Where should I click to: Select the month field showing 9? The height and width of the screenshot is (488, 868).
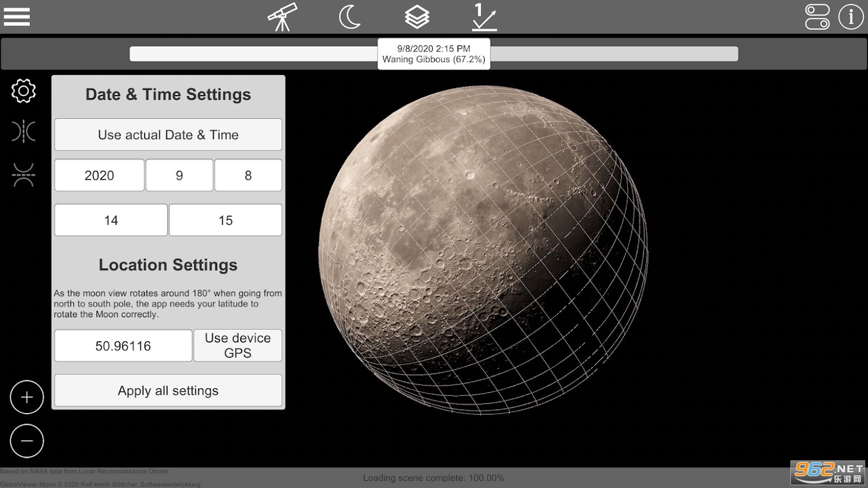tap(179, 175)
